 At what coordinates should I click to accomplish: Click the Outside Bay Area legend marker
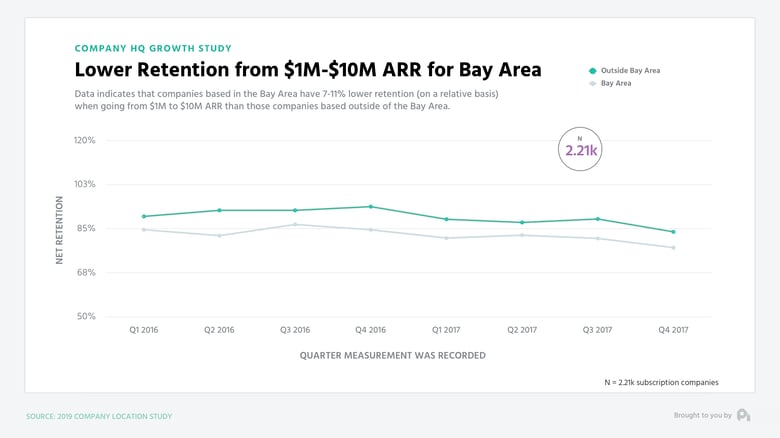point(592,71)
